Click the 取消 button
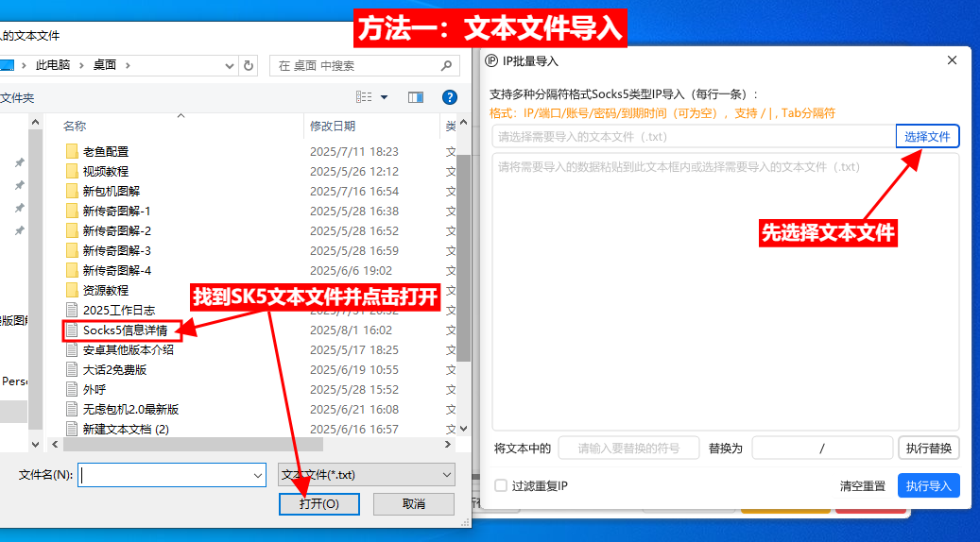The width and height of the screenshot is (980, 542). click(414, 504)
